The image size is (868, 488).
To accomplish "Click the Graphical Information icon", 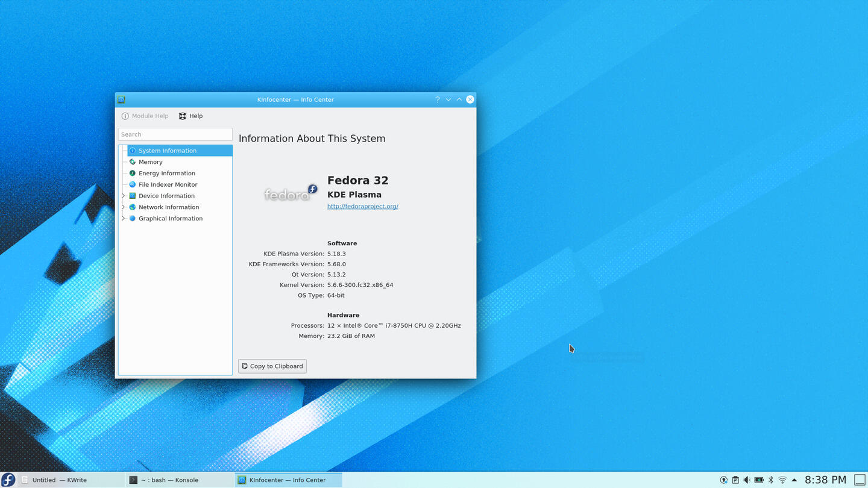I will [133, 218].
